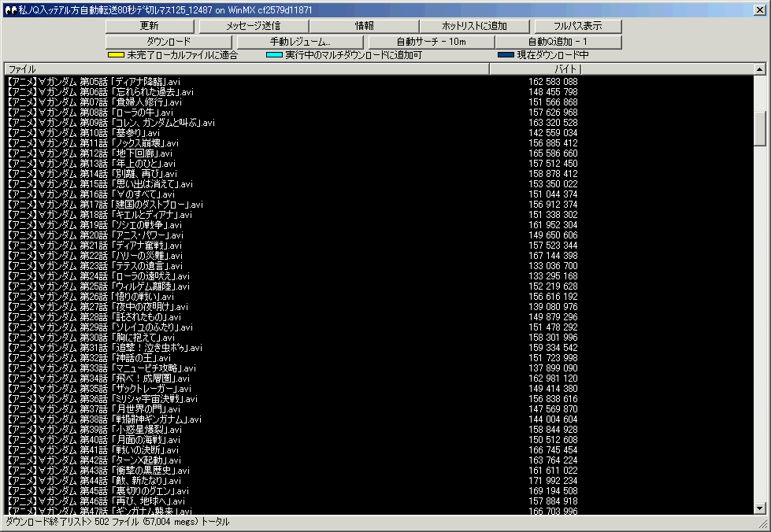Toggle 自動サーチ - 10m option
Screen dimensions: 771x532
(x=431, y=42)
